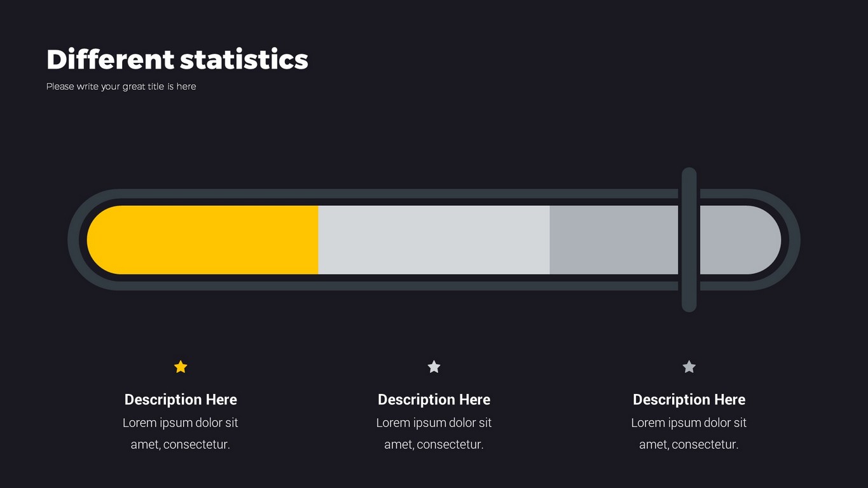The height and width of the screenshot is (488, 868).
Task: Click the "Different statistics" title
Action: coord(177,59)
